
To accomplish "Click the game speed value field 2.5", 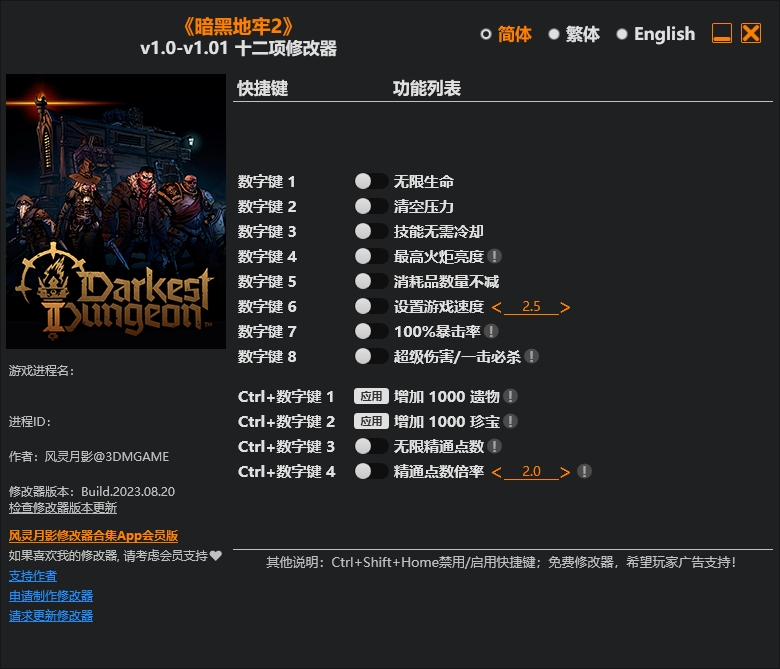I will (x=531, y=307).
